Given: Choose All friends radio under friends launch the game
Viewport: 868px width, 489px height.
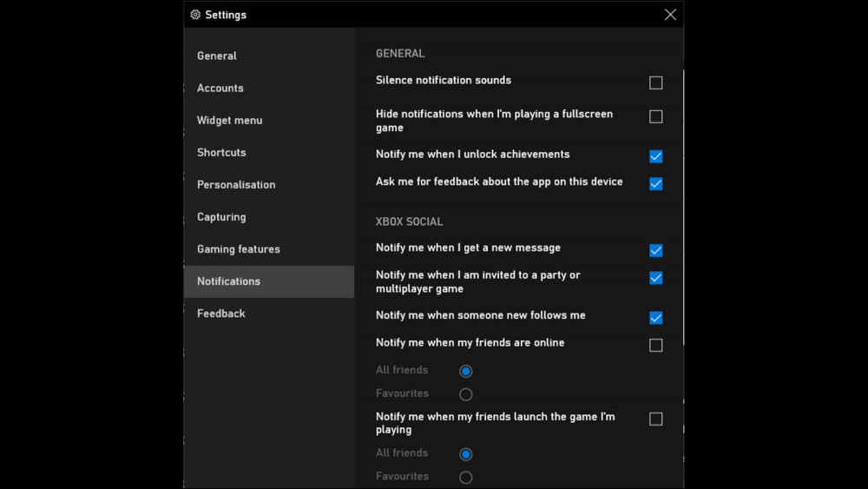Looking at the screenshot, I should (465, 454).
